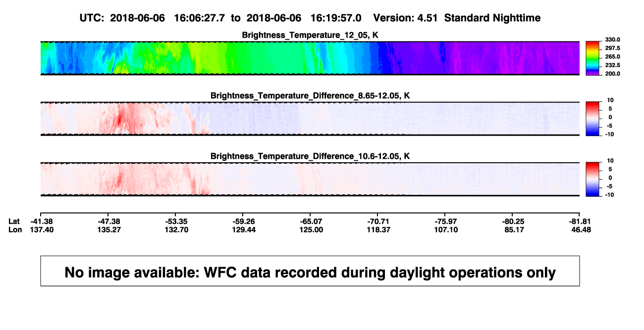644x330 pixels.
Task: Click the 8.65-12.05 temperature difference strip
Action: pyautogui.click(x=310, y=118)
